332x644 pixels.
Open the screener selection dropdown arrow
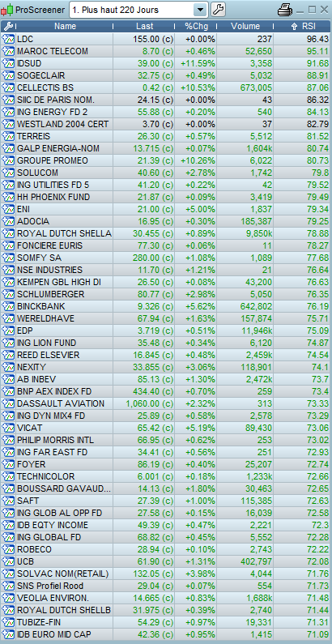200,10
